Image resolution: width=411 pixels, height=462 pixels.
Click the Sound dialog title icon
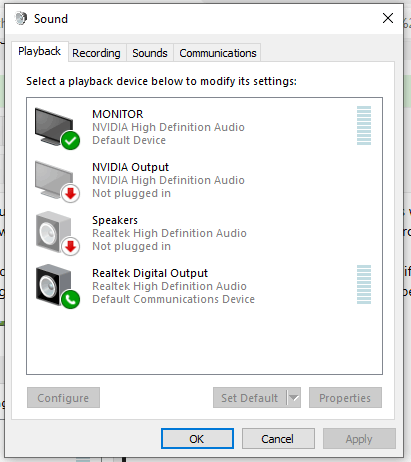pos(21,18)
